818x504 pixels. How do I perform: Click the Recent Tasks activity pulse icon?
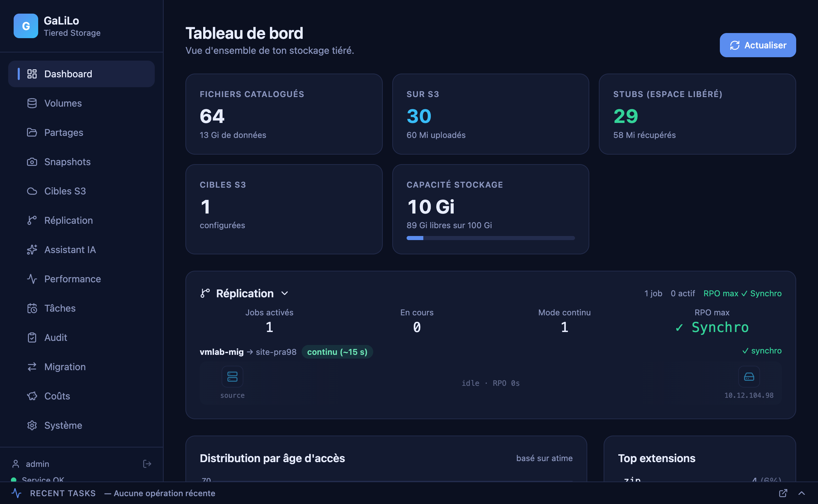coord(16,493)
